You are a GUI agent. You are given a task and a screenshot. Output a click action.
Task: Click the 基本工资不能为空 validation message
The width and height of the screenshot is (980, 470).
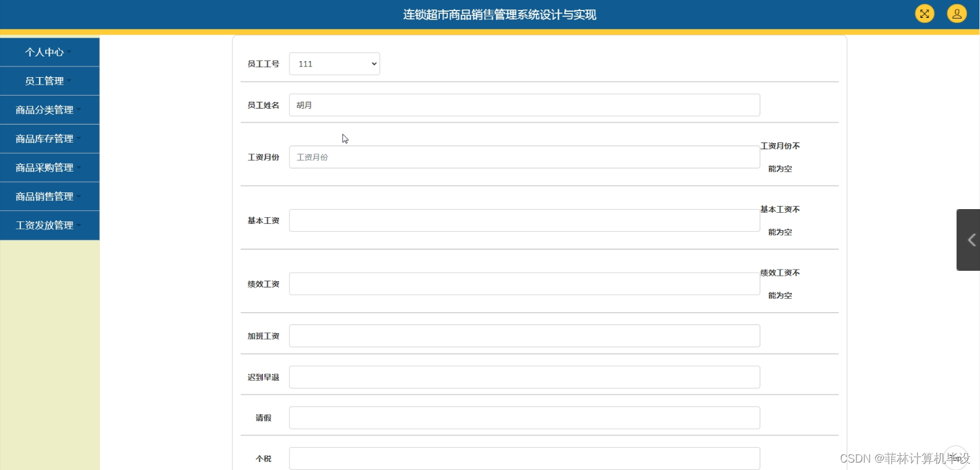pyautogui.click(x=780, y=221)
